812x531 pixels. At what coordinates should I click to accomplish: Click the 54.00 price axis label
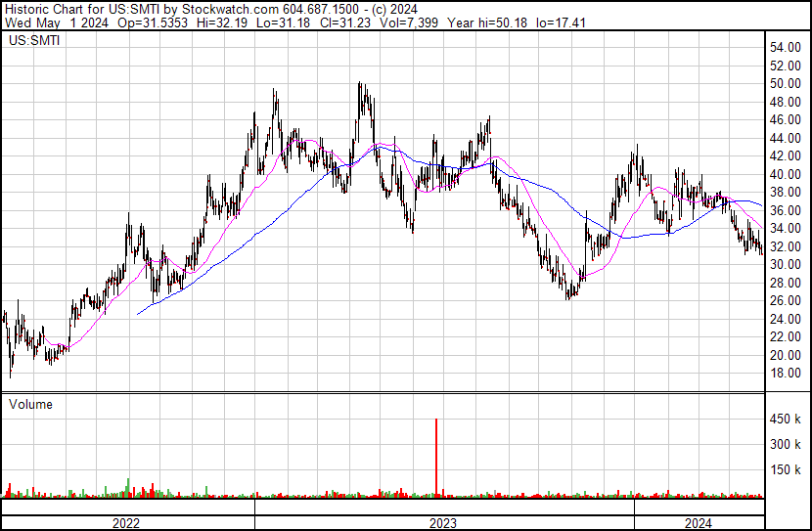pos(785,48)
